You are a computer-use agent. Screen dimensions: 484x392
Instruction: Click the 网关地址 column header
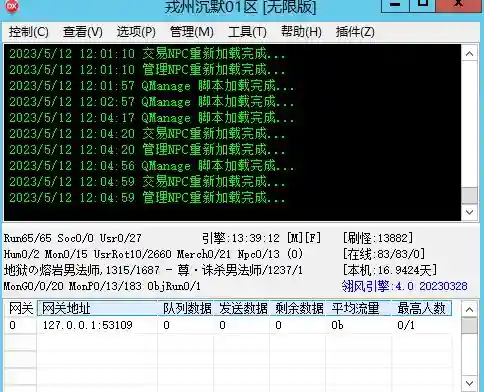97,308
